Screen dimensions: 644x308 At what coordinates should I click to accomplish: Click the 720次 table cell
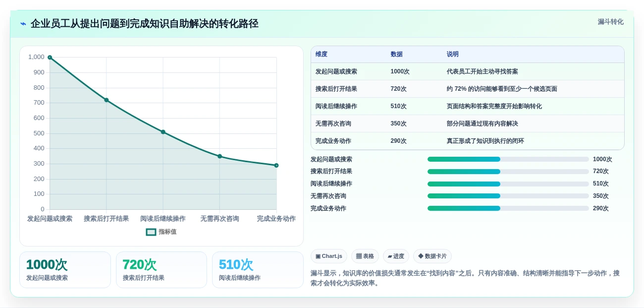pyautogui.click(x=399, y=89)
